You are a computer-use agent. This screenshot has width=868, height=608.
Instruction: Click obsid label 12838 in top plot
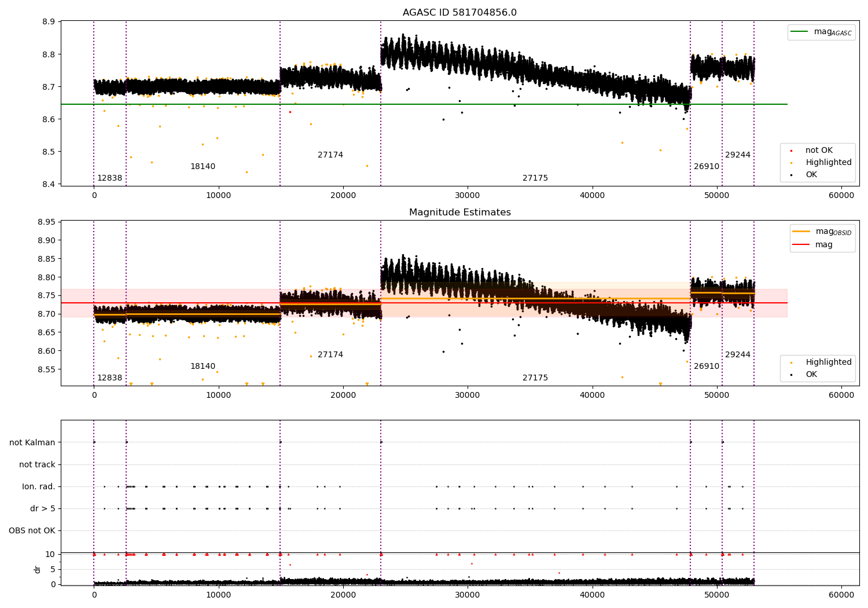tap(109, 178)
